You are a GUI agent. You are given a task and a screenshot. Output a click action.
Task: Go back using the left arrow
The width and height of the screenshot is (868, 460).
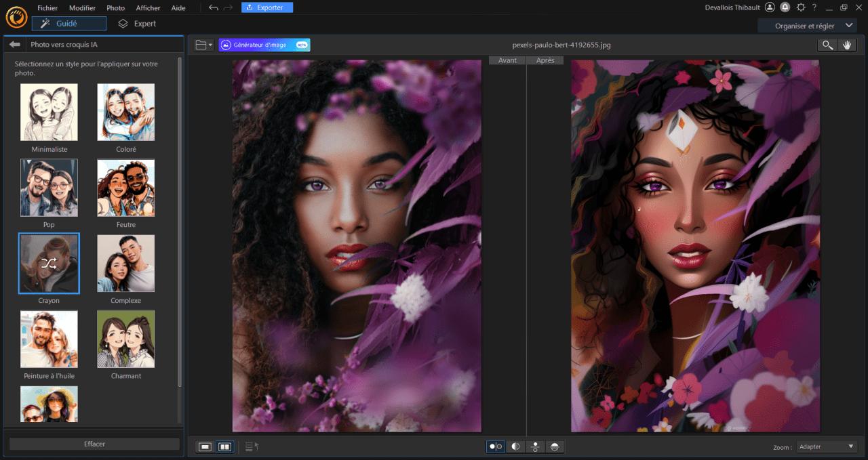tap(14, 45)
